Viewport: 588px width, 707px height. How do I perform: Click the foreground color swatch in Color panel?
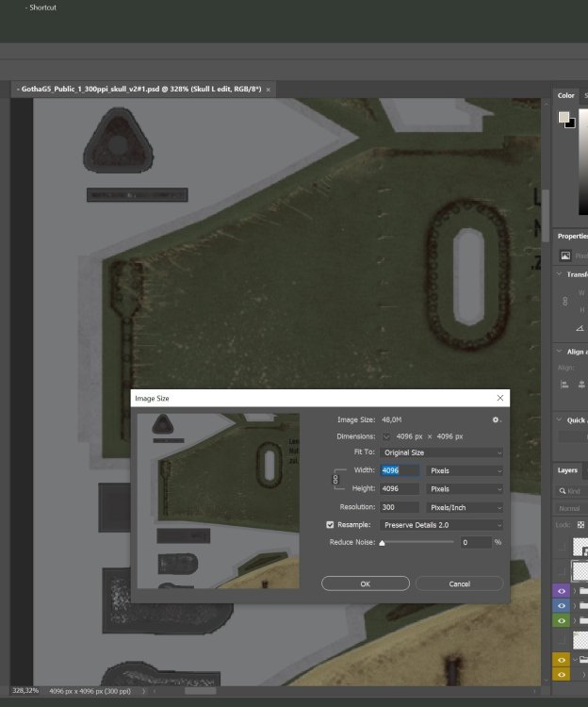point(563,118)
